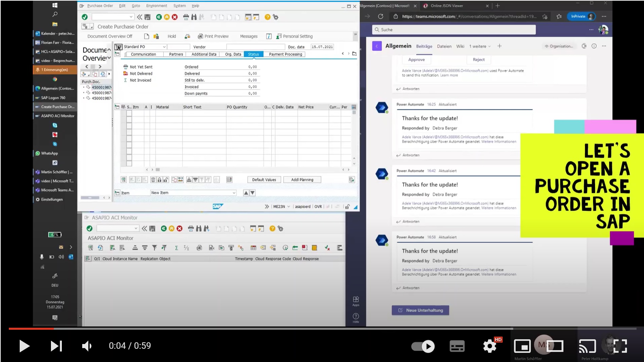
Task: Open the Goto menu in Purchase Order
Action: (x=136, y=5)
